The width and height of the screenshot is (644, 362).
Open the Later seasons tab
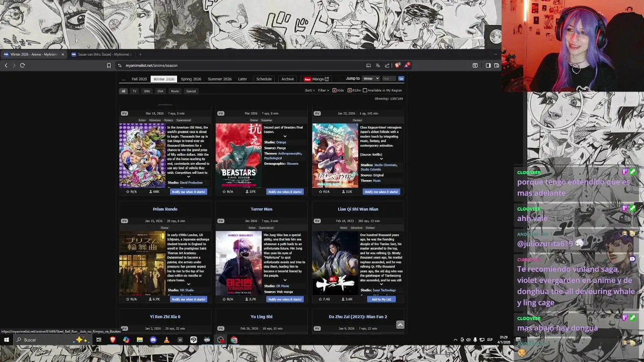coord(243,79)
